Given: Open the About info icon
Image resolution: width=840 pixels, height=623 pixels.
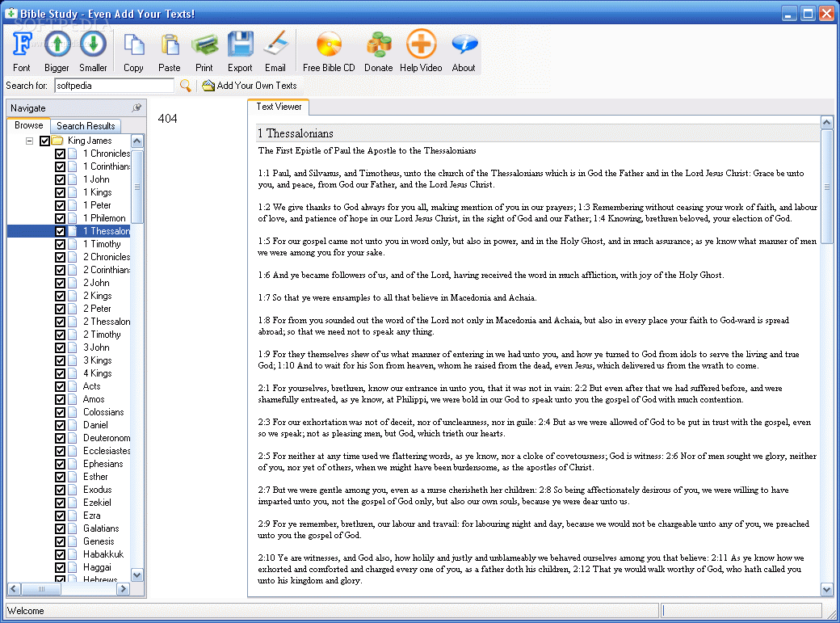Looking at the screenshot, I should (464, 45).
